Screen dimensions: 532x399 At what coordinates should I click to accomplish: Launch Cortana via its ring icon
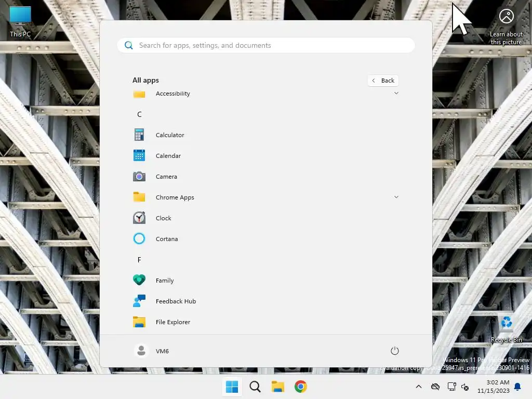point(139,238)
